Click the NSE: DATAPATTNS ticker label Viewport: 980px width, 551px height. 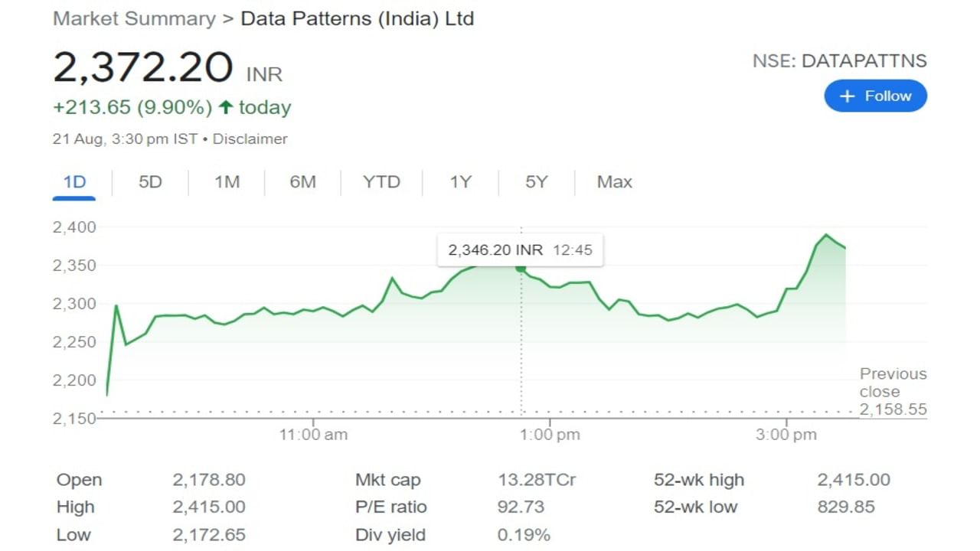839,61
